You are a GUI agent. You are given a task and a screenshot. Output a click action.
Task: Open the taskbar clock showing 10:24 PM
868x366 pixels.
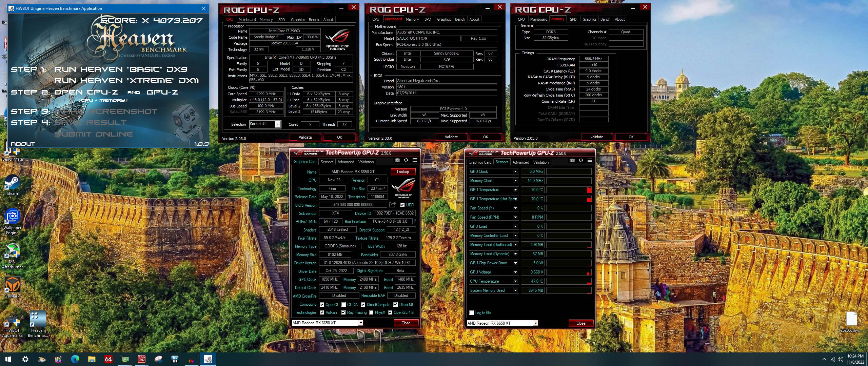pyautogui.click(x=855, y=359)
